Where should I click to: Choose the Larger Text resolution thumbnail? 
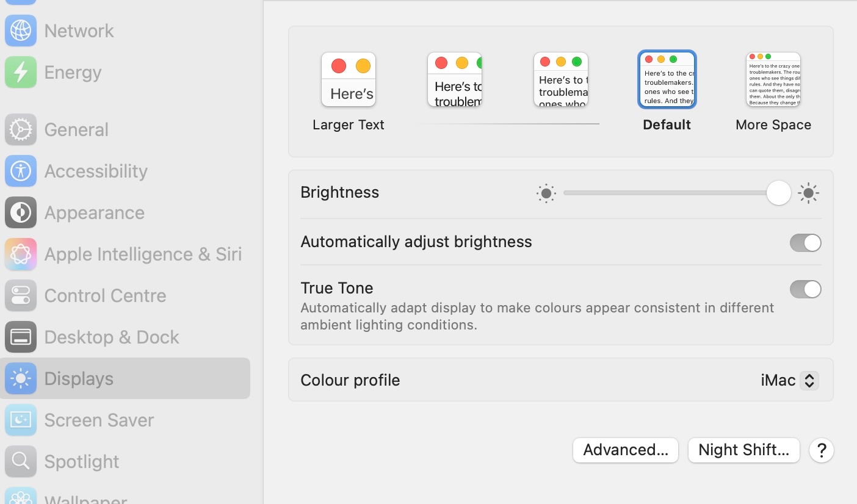click(x=348, y=80)
